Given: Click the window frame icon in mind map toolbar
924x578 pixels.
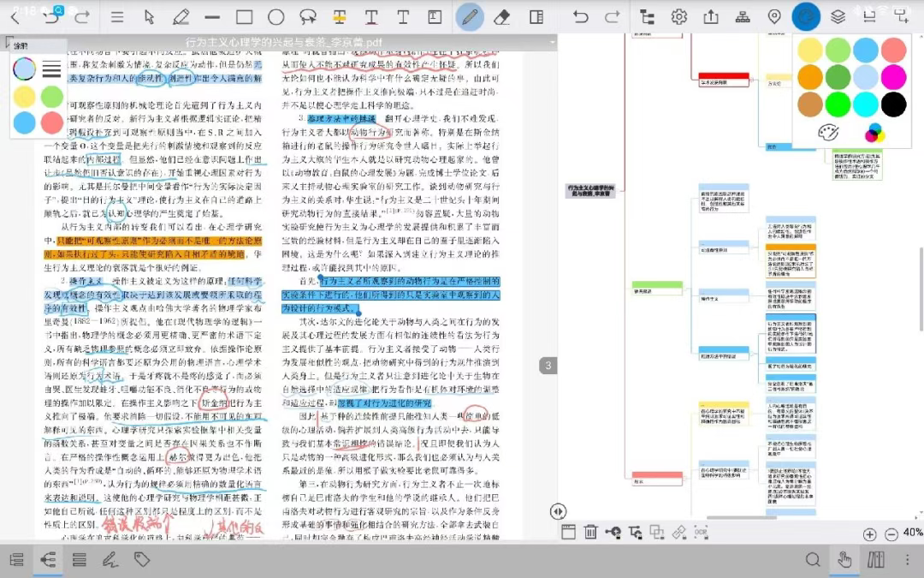Looking at the screenshot, I should (x=568, y=532).
